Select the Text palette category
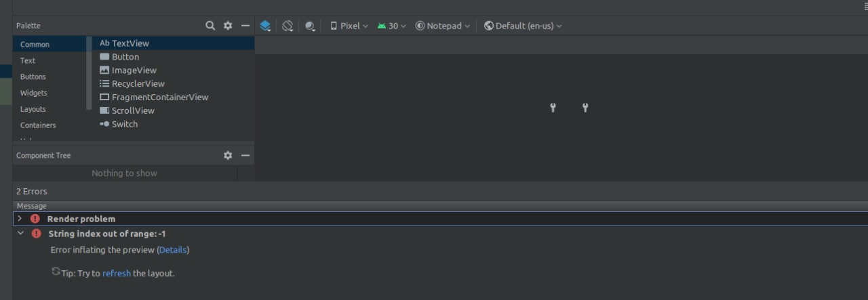Viewport: 868px width, 300px height. click(49, 60)
